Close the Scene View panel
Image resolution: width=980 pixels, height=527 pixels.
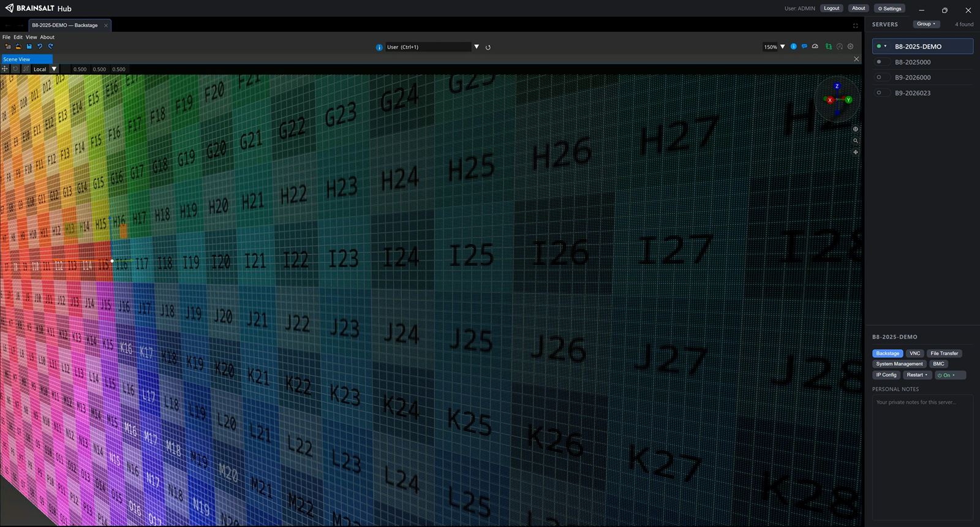pos(856,59)
